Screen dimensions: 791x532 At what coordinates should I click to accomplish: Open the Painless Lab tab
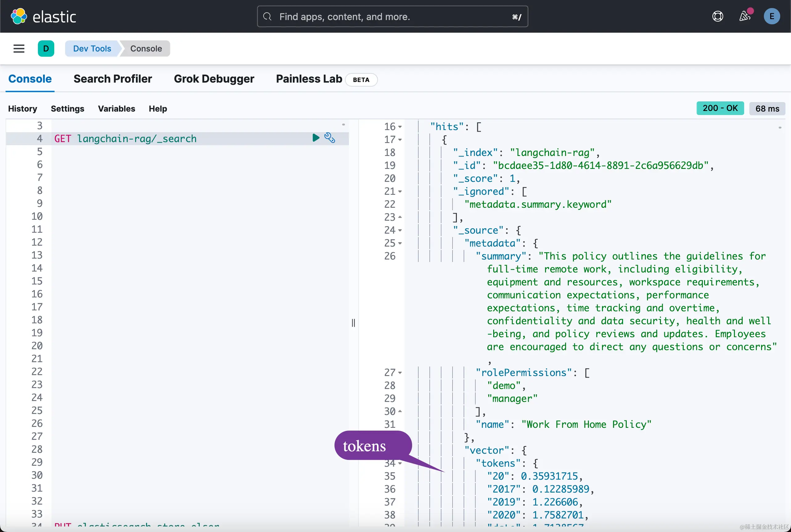pos(309,79)
